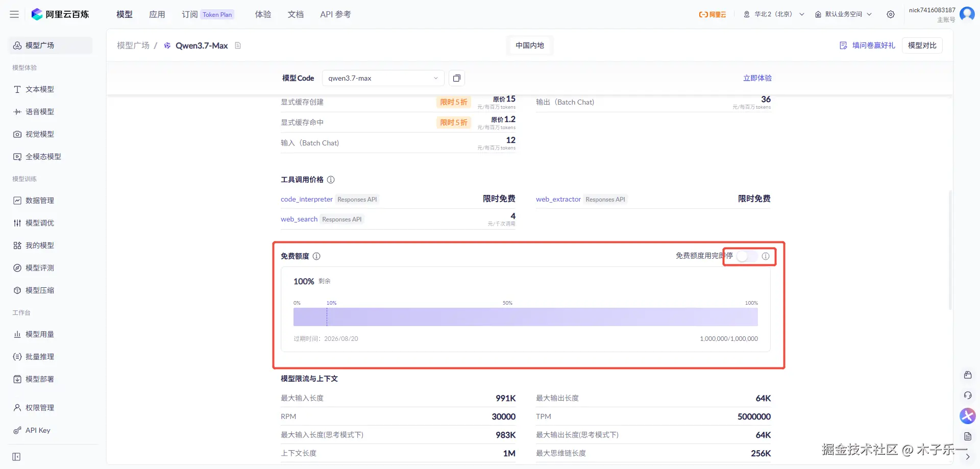Expand the right edge chevron arrow

[x=968, y=457]
